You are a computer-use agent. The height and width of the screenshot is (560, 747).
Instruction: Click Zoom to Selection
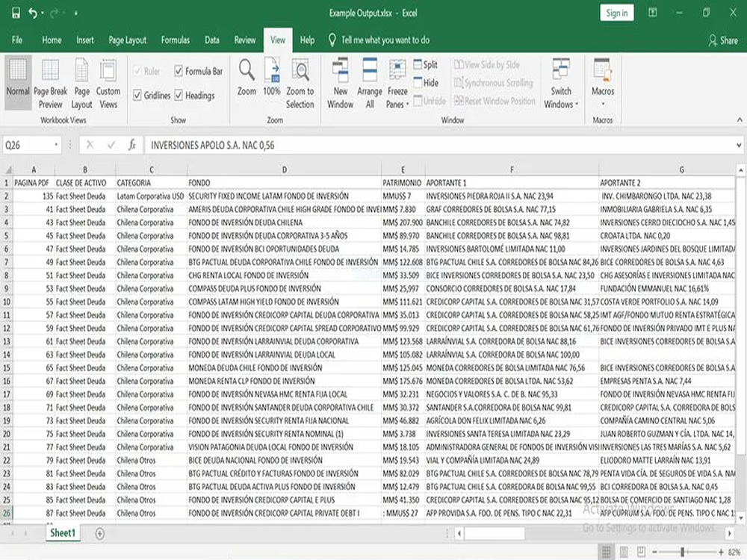300,83
